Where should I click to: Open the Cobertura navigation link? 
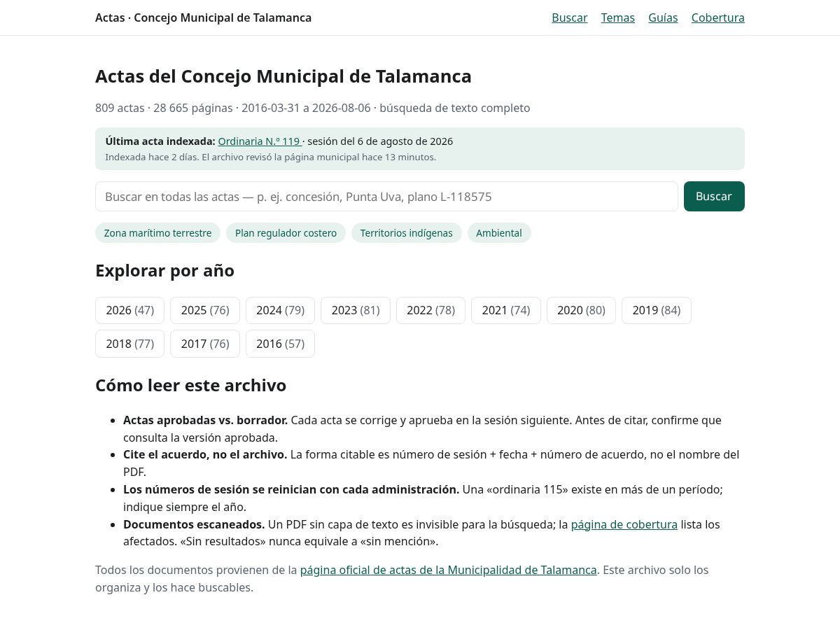pos(717,17)
